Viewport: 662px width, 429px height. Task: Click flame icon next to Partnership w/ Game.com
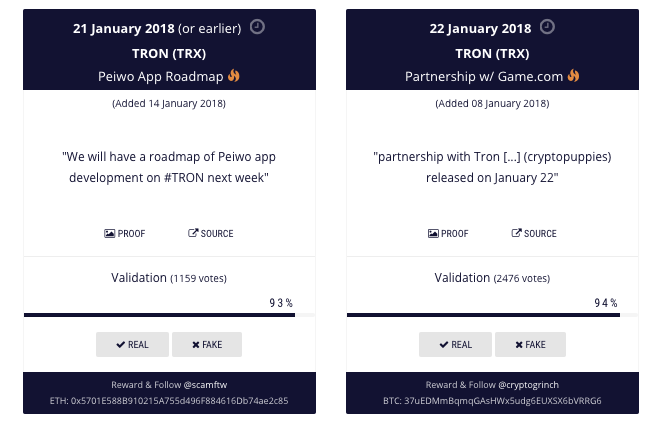[574, 75]
